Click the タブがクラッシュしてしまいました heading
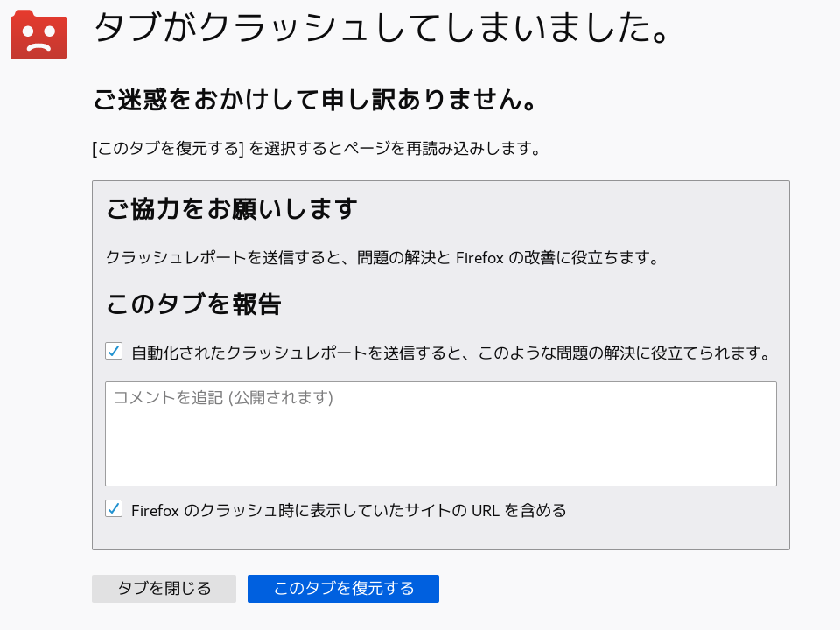This screenshot has width=840, height=630. (382, 30)
